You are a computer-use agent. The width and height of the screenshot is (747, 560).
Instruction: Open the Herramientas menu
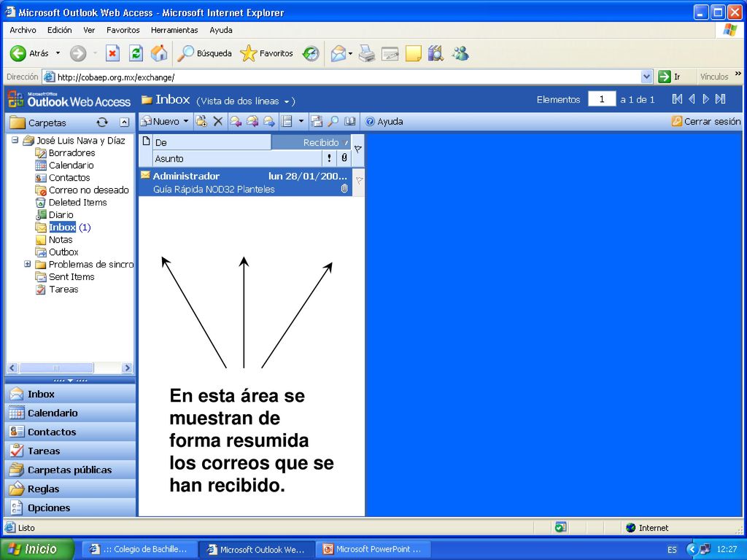point(174,30)
